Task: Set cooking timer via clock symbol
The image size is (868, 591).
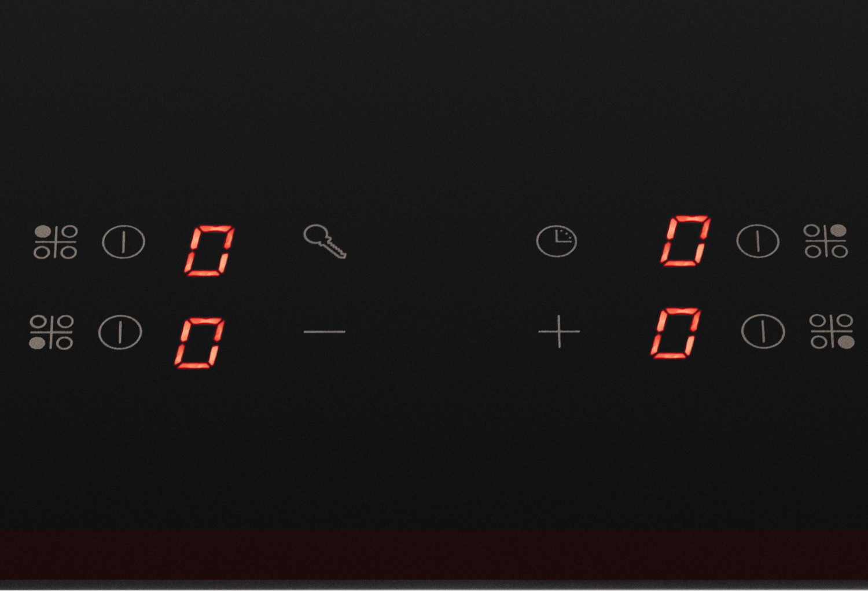Action: pyautogui.click(x=557, y=241)
